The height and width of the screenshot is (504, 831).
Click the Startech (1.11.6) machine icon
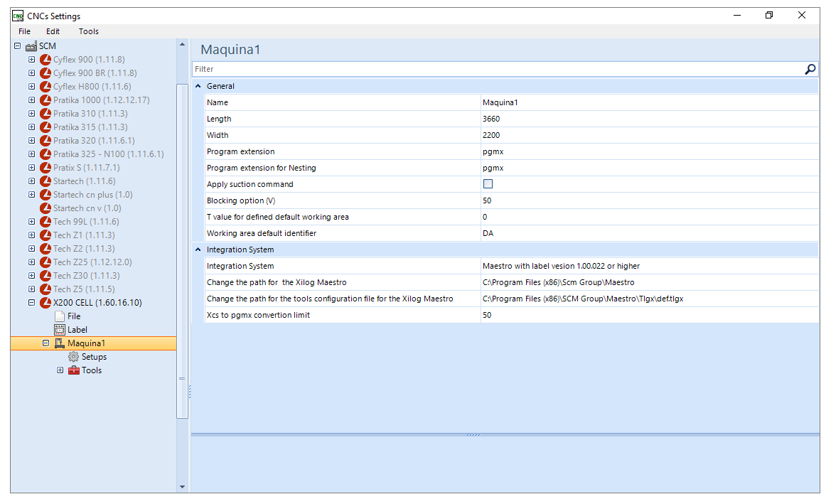(x=45, y=181)
